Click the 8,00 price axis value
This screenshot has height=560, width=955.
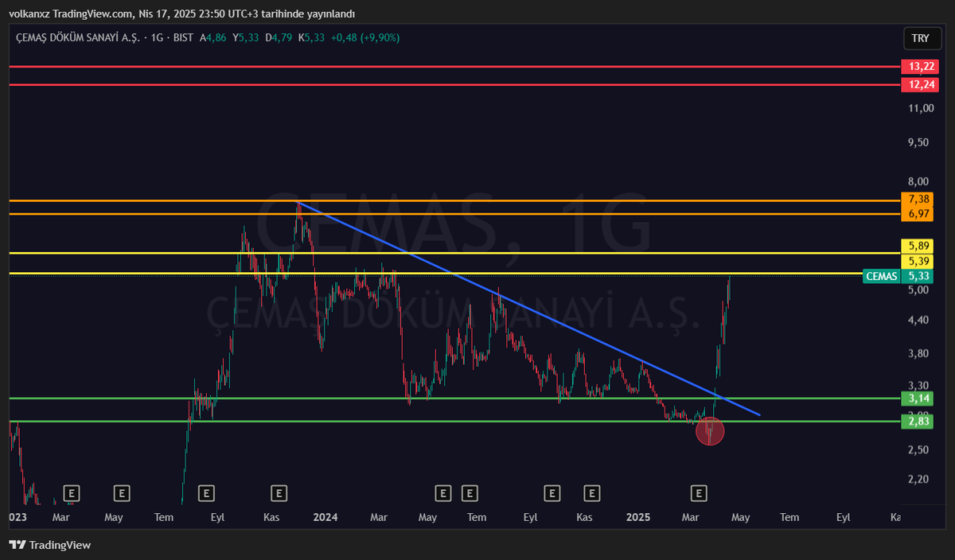[x=919, y=181]
